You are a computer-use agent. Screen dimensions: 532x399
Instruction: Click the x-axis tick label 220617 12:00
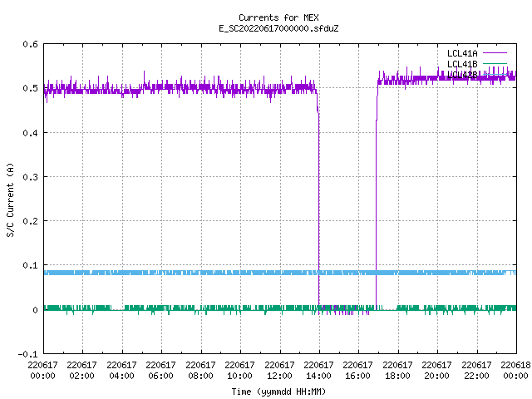pos(279,371)
